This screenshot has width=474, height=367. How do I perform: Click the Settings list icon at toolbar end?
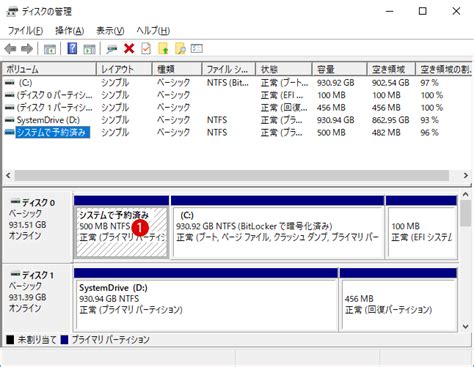click(x=197, y=49)
